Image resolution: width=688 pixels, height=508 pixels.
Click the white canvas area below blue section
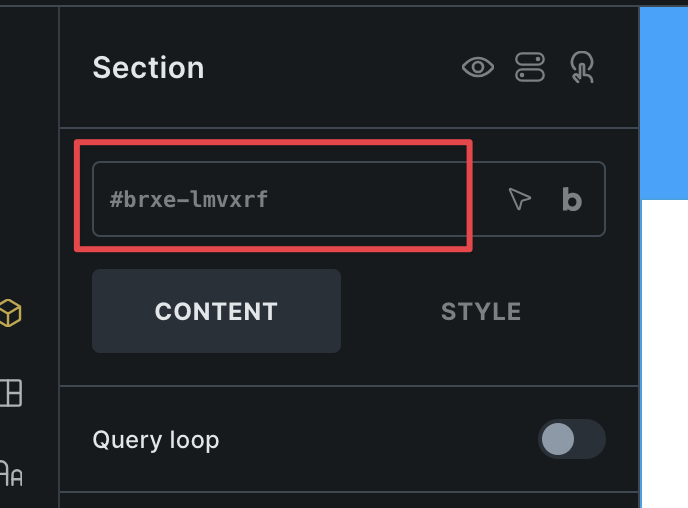pyautogui.click(x=665, y=354)
